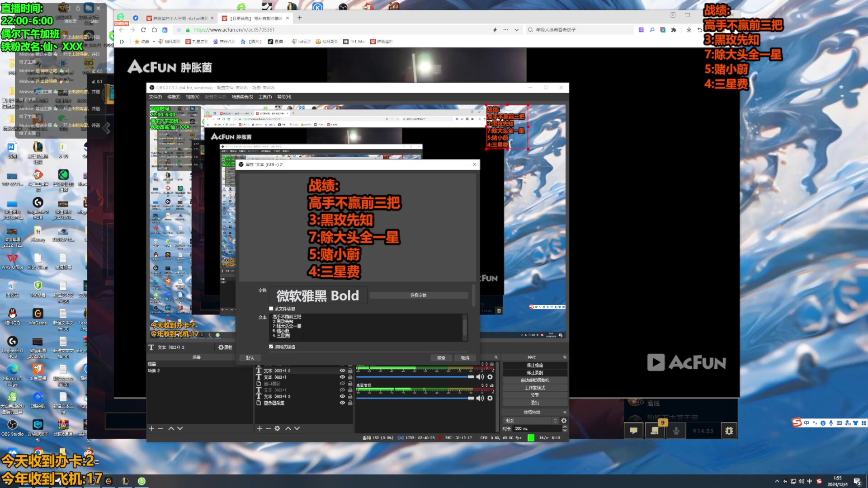
Task: Click first mixer channel volume slider
Action: coord(415,377)
